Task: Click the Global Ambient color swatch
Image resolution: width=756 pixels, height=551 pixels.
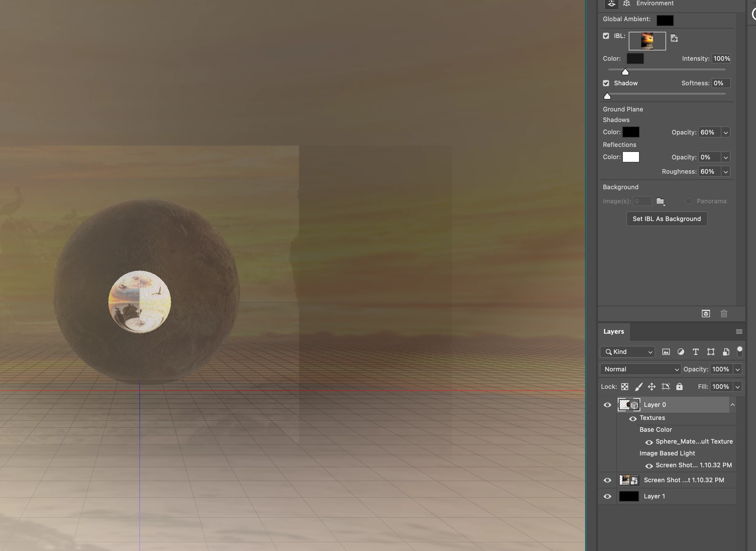Action: tap(665, 20)
